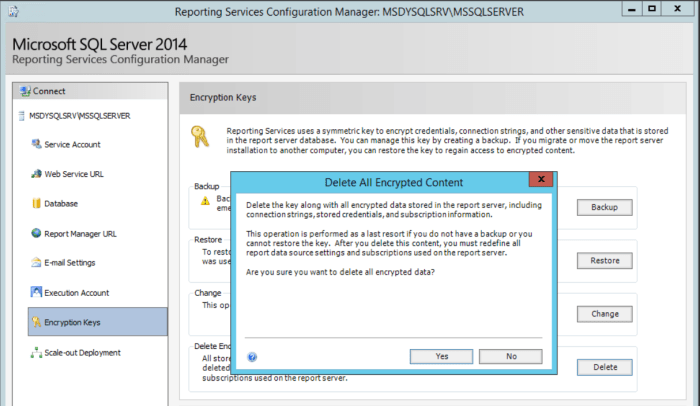The width and height of the screenshot is (700, 406).
Task: Click the Connect server icon
Action: point(25,91)
